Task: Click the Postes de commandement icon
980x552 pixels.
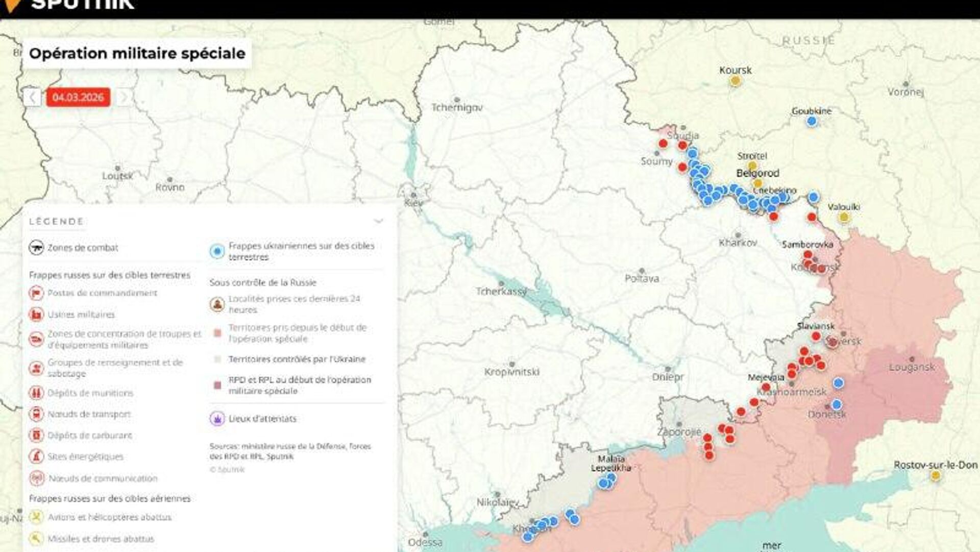Action: [x=36, y=293]
